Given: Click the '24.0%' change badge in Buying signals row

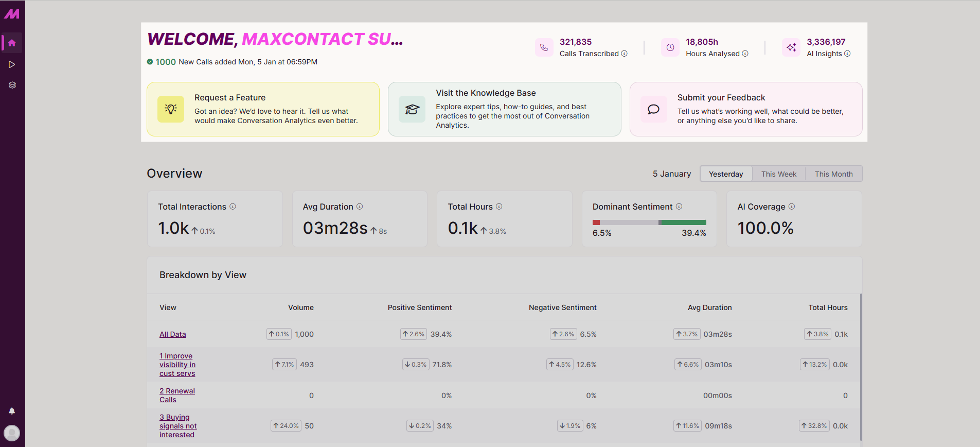Looking at the screenshot, I should 286,426.
